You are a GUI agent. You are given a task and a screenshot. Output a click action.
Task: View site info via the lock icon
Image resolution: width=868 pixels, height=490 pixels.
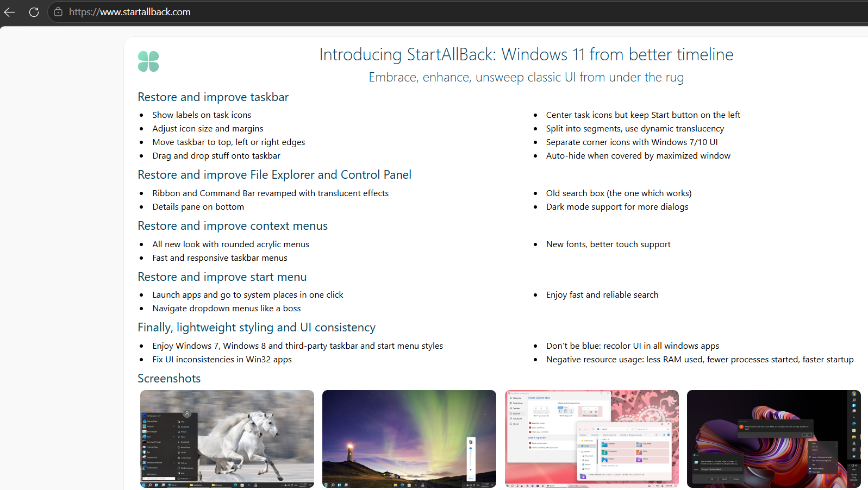(58, 12)
